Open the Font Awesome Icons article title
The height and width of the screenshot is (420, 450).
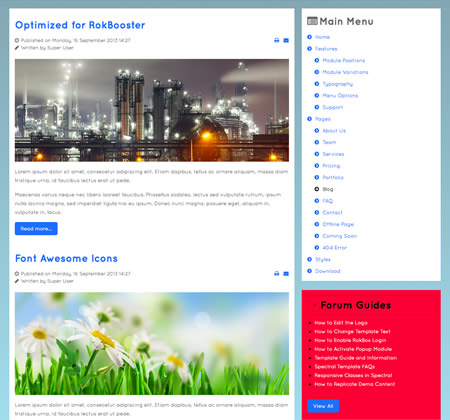click(x=66, y=258)
